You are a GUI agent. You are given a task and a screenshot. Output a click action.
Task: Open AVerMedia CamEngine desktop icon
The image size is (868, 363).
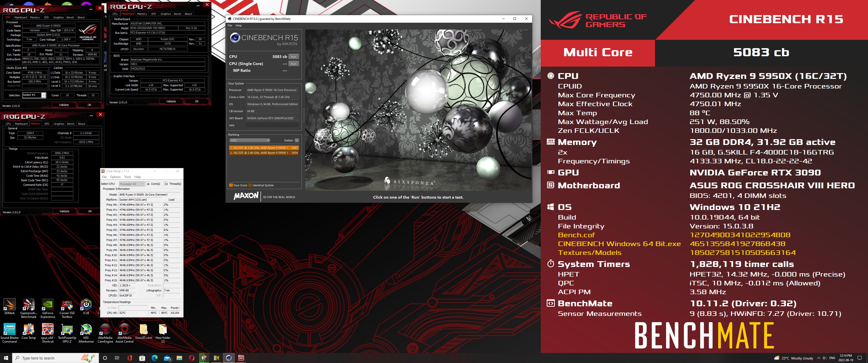click(105, 333)
